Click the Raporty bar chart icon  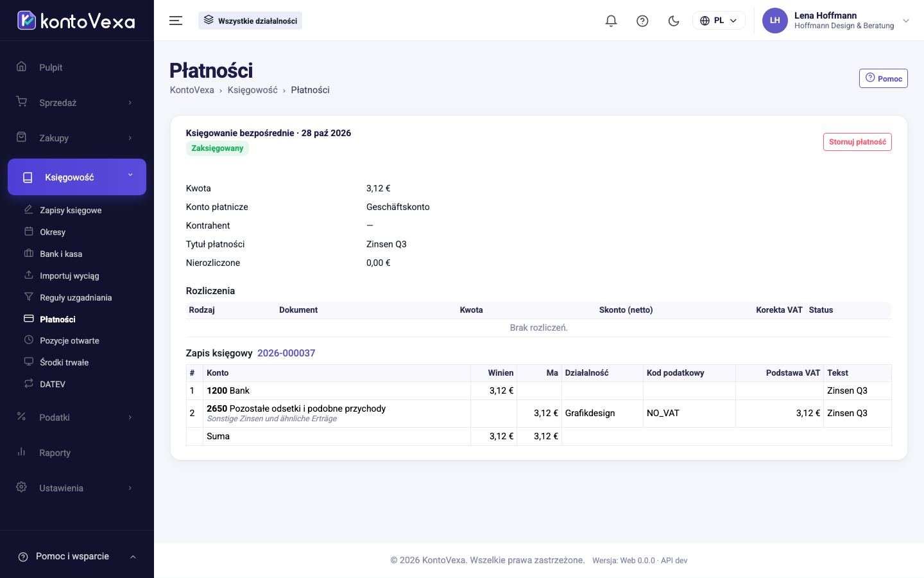click(21, 452)
